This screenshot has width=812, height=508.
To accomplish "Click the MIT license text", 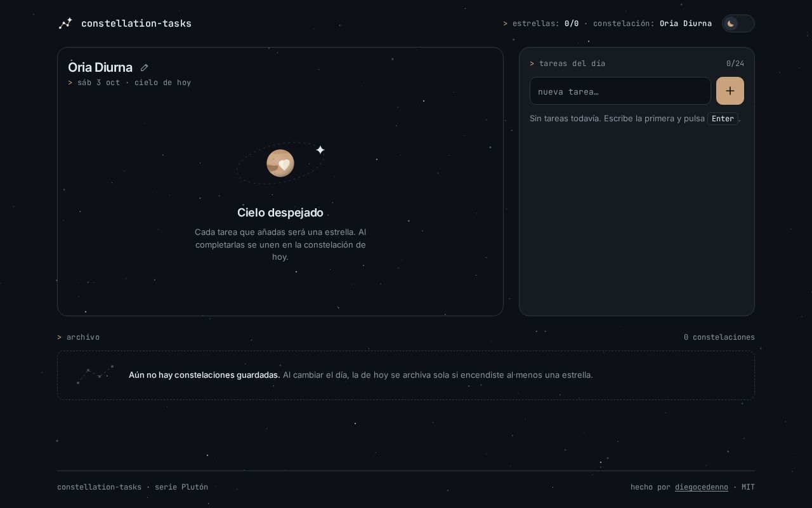I will [749, 487].
